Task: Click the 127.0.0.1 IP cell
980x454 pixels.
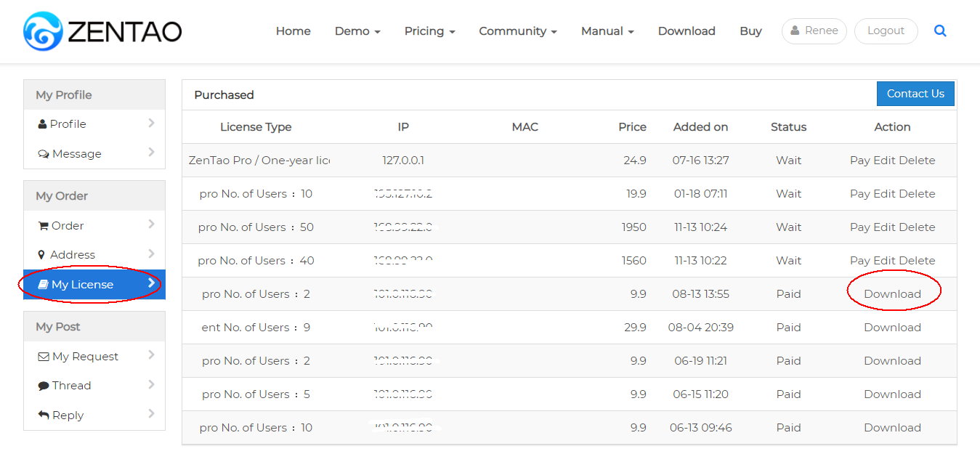Action: [x=403, y=161]
